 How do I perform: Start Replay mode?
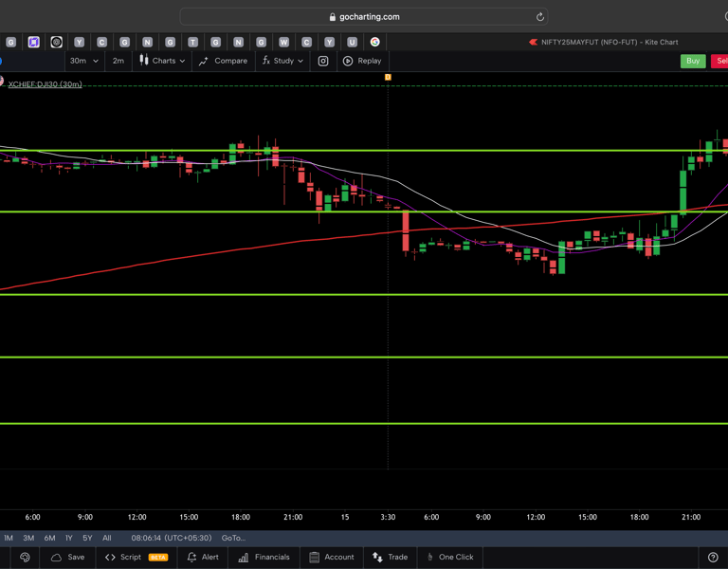click(x=362, y=61)
